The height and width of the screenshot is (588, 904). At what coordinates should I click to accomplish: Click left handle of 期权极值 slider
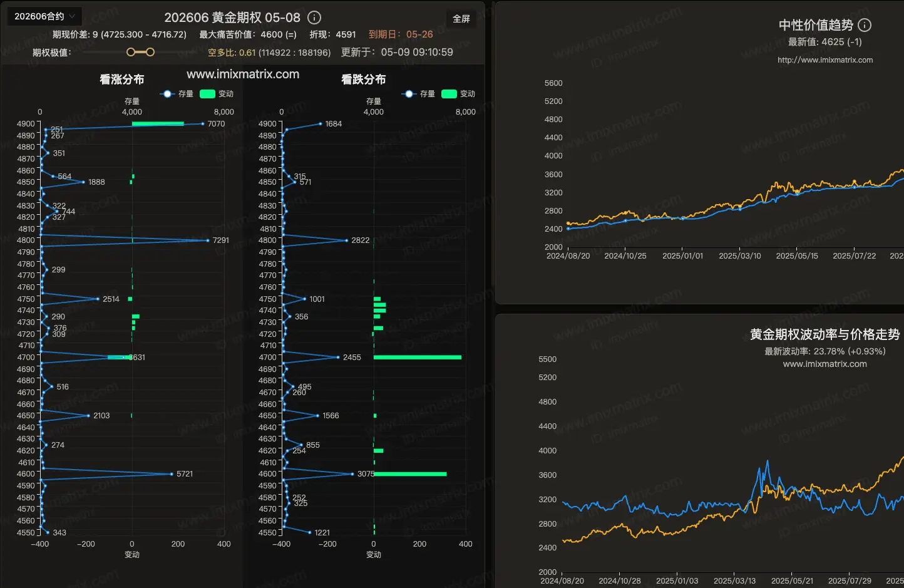coord(131,52)
